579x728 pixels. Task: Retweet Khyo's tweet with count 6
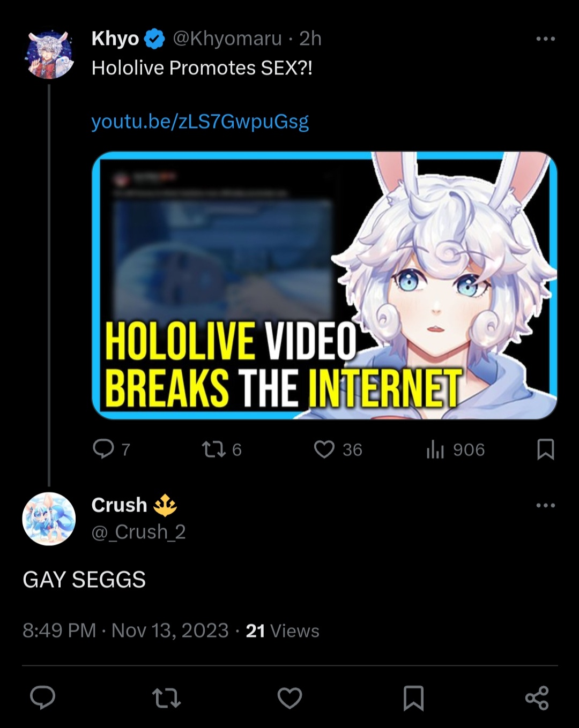[213, 449]
